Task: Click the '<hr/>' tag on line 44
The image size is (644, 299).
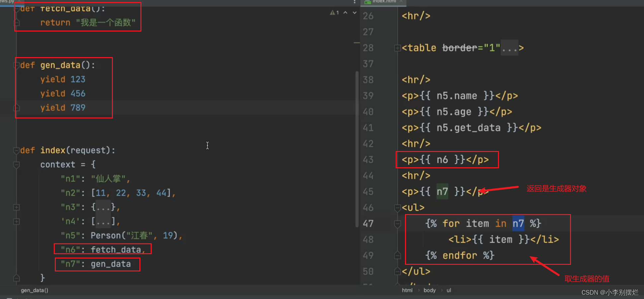Action: tap(416, 176)
